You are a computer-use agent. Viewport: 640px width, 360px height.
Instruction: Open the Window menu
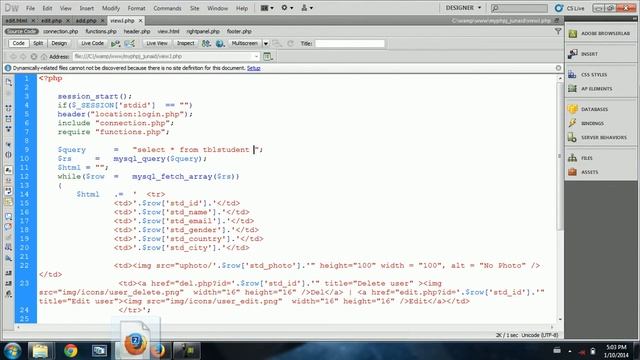point(218,8)
